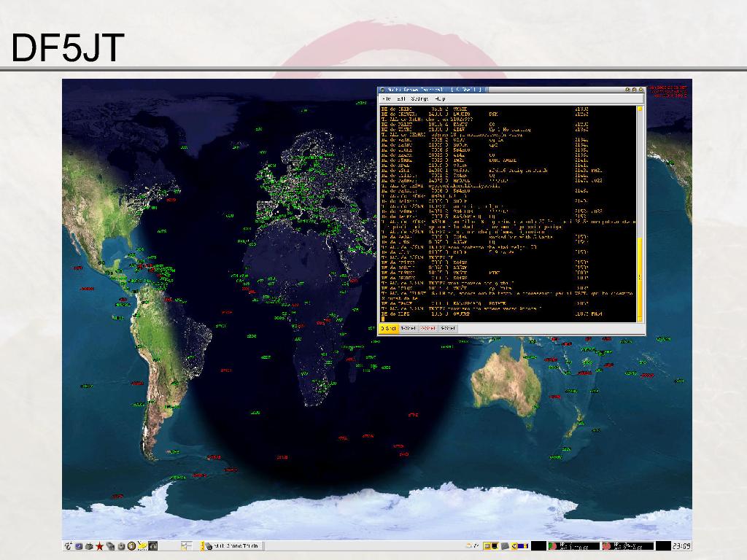The image size is (747, 560).
Task: Click the 23:09 clock in the taskbar
Action: [681, 545]
